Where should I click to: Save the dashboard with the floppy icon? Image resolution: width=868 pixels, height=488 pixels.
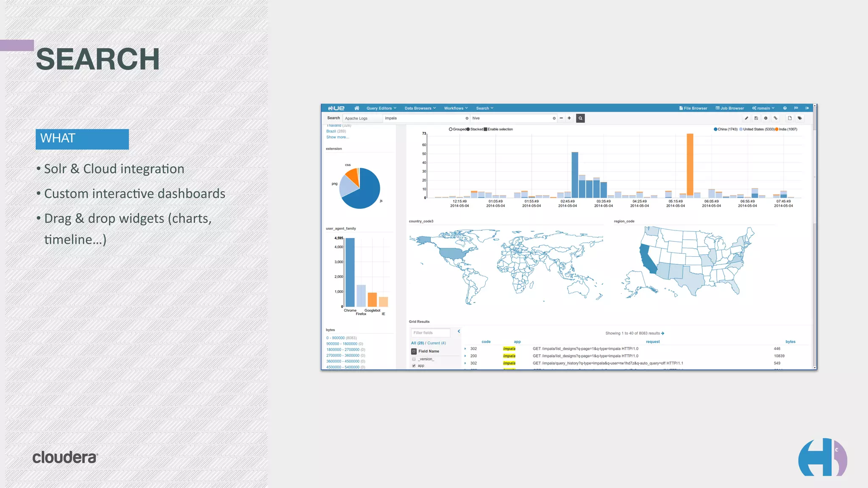(756, 118)
